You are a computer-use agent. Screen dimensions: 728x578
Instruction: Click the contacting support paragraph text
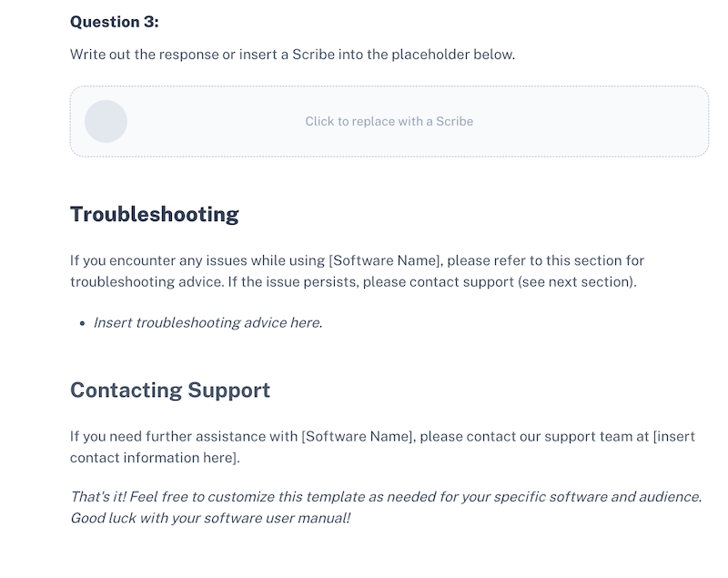coord(364,445)
